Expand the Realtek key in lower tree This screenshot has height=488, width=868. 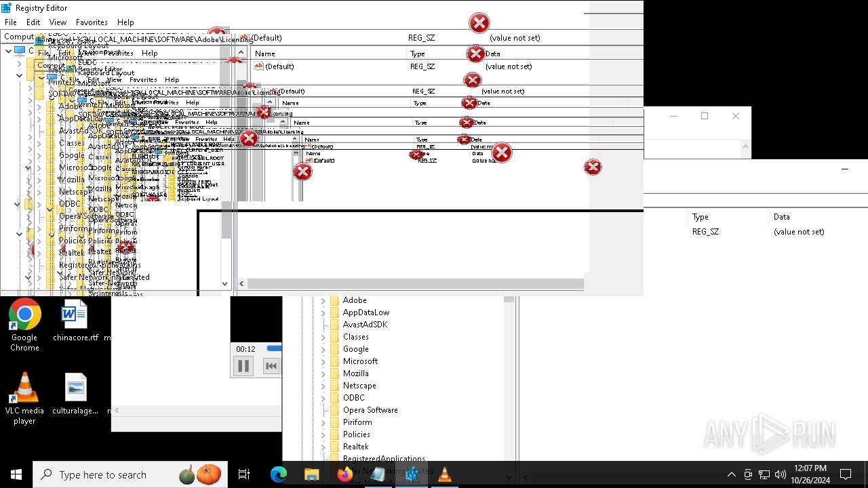[x=323, y=447]
